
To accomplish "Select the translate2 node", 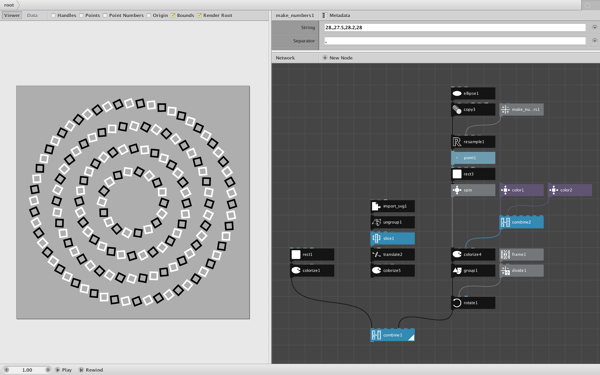I will pyautogui.click(x=392, y=254).
